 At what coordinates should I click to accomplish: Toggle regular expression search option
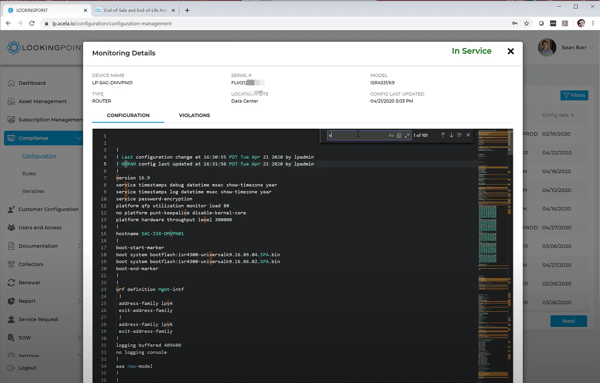coord(407,135)
